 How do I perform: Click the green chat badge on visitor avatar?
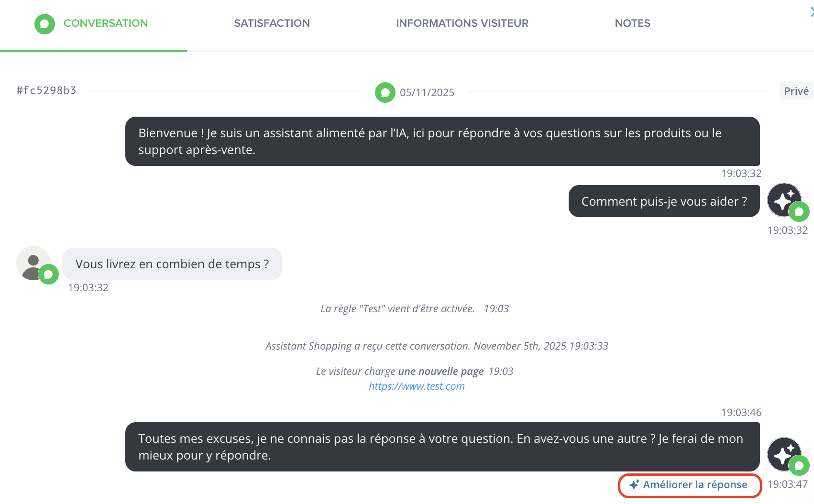pos(48,274)
